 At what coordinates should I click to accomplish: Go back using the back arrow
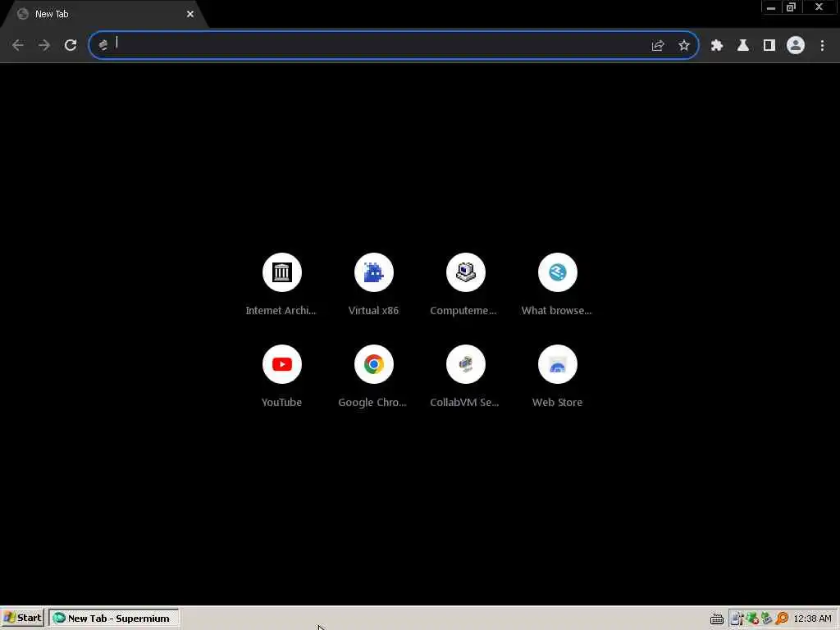[x=18, y=45]
